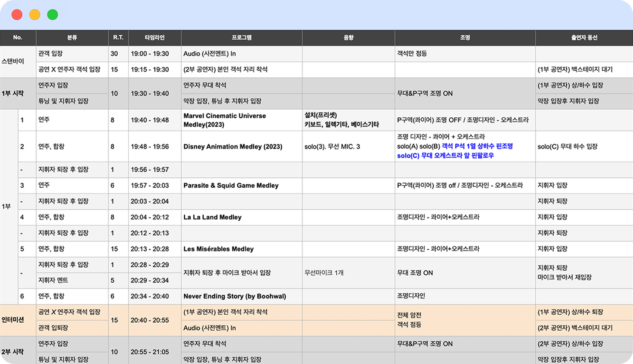Select the '20:28 - 20:29' timeline cell

click(154, 265)
